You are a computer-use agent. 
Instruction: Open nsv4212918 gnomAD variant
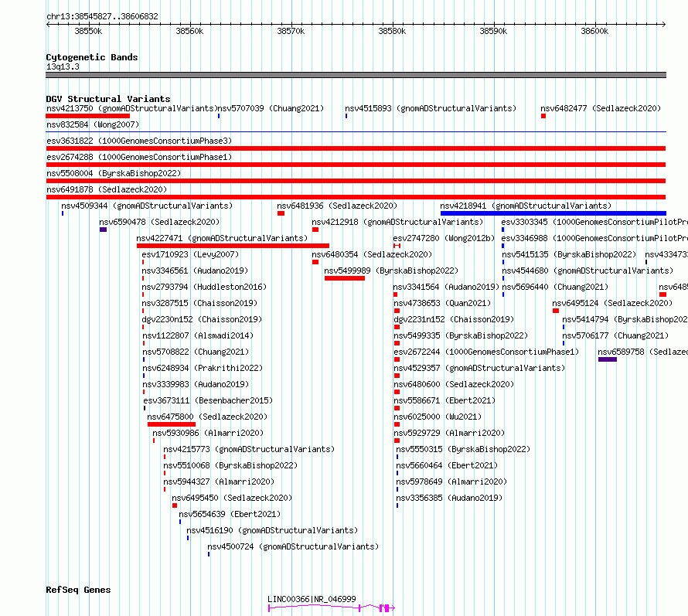pos(397,222)
